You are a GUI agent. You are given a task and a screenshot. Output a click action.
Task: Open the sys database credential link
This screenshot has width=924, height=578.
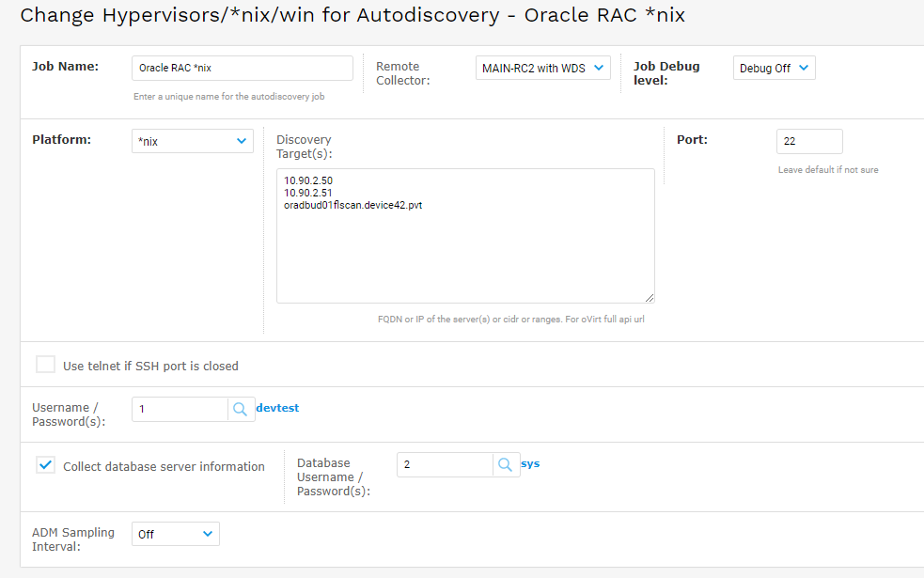530,463
